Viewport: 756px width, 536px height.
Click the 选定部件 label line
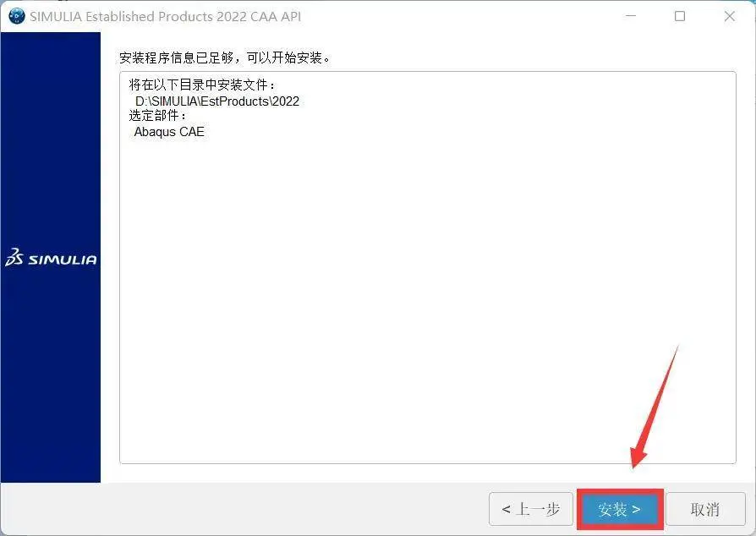point(157,116)
